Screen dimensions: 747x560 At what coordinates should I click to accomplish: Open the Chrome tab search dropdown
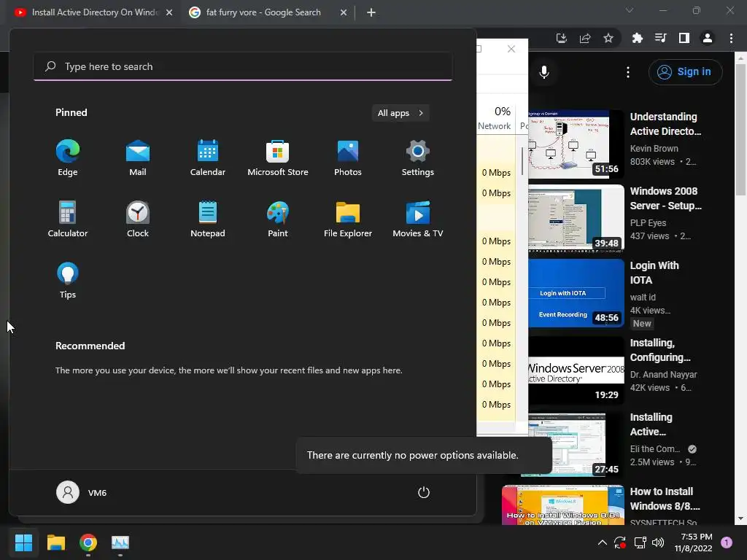(630, 10)
